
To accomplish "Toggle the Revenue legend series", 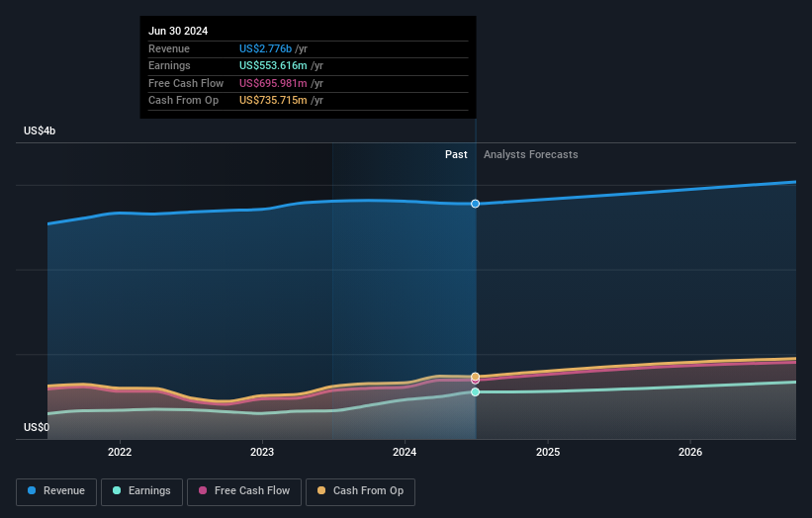I will click(x=56, y=491).
